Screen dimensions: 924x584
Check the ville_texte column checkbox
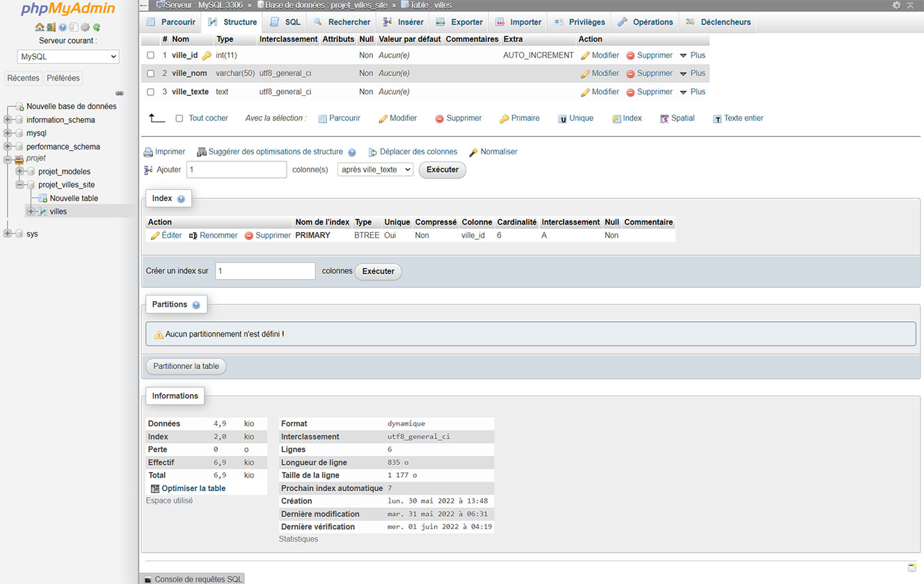point(151,92)
